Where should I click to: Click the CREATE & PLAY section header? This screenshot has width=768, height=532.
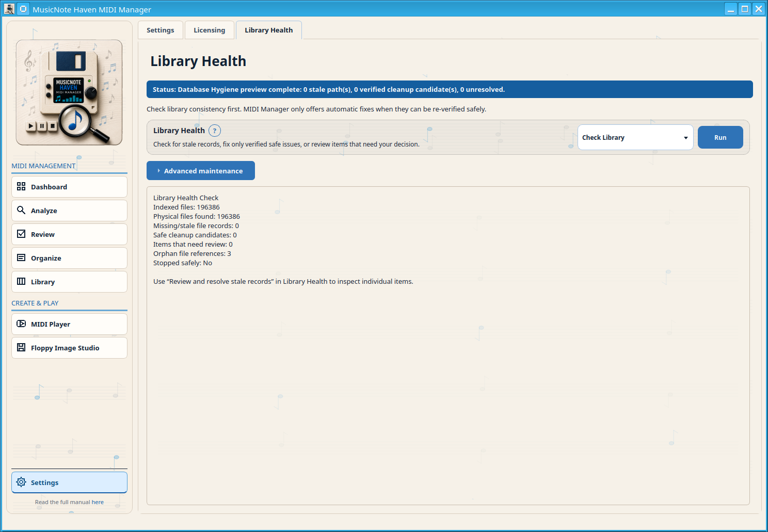click(x=35, y=303)
